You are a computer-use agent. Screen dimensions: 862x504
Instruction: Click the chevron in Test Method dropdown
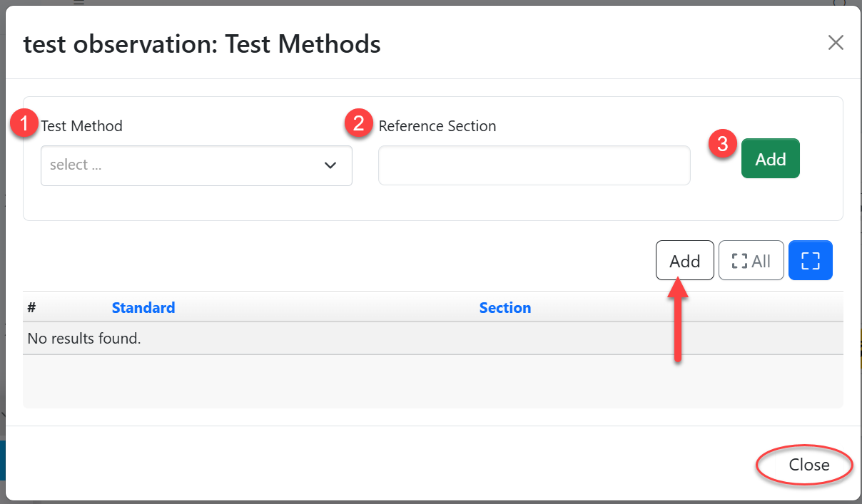(330, 165)
